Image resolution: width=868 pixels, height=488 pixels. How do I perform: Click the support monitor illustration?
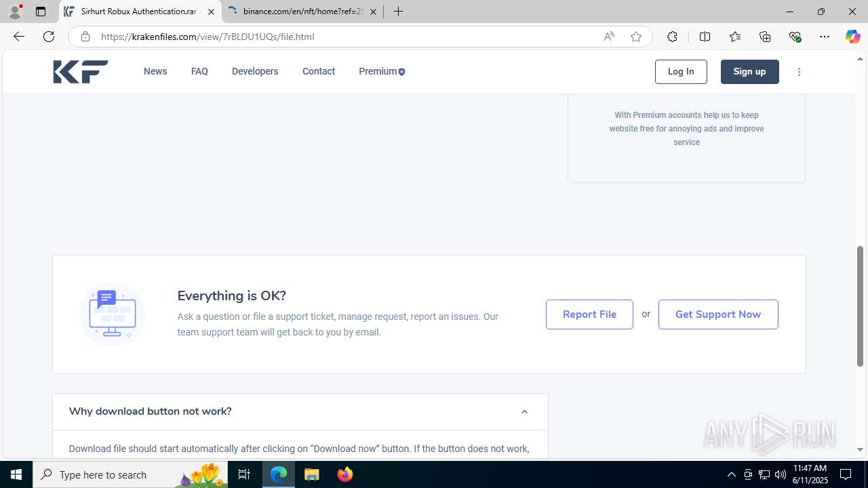pyautogui.click(x=113, y=314)
